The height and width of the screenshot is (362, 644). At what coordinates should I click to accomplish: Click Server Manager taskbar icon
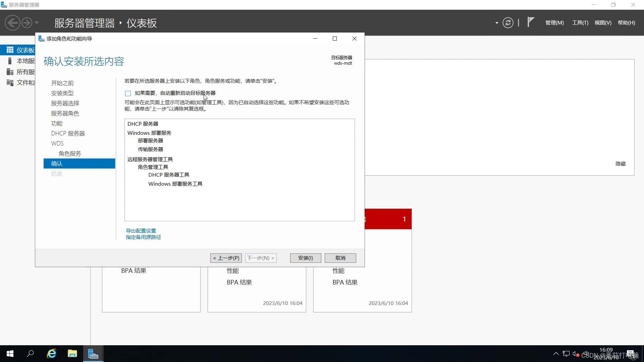(x=93, y=354)
